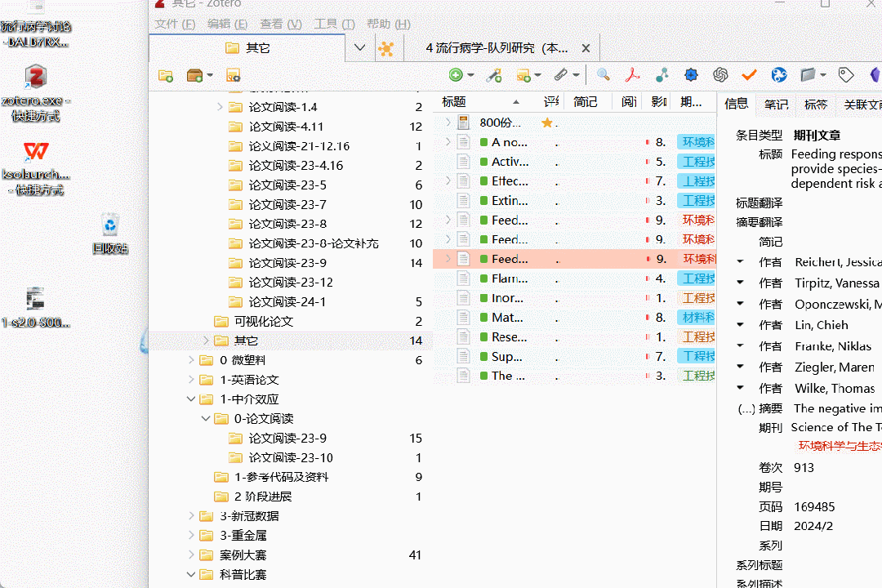
Task: Click the Add Attachment paperclip icon
Action: tap(560, 75)
